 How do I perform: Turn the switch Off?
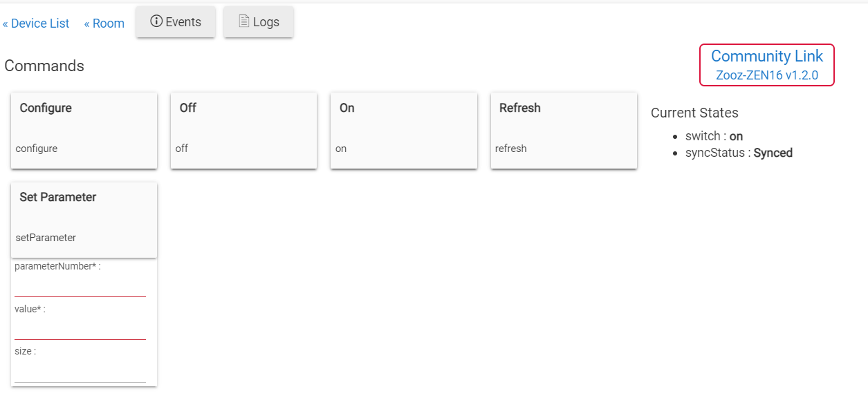click(x=243, y=130)
